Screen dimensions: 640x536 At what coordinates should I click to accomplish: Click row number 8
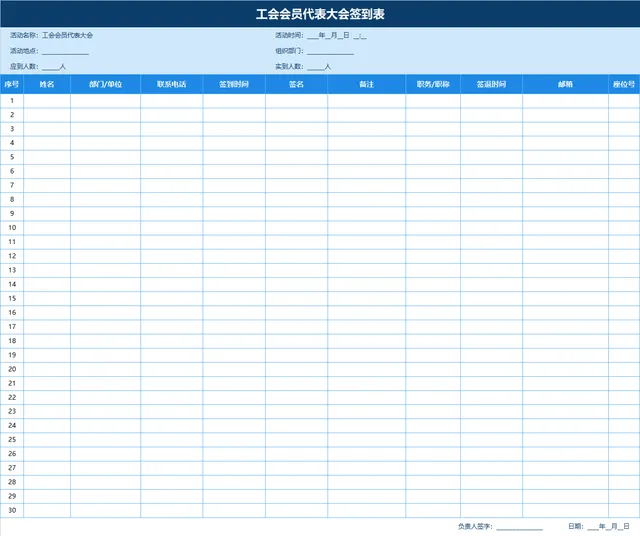pyautogui.click(x=12, y=200)
